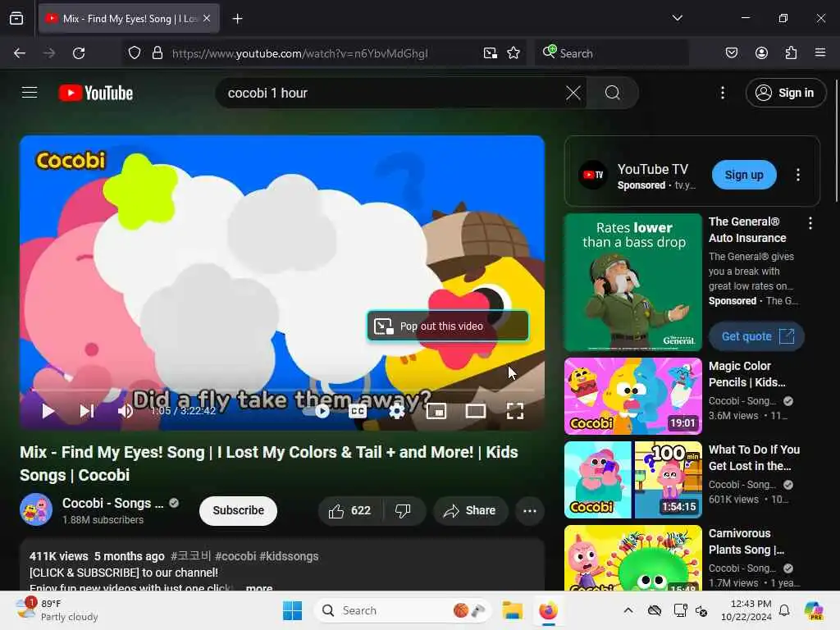Image resolution: width=840 pixels, height=630 pixels.
Task: Like the video thumbs up
Action: (x=349, y=510)
